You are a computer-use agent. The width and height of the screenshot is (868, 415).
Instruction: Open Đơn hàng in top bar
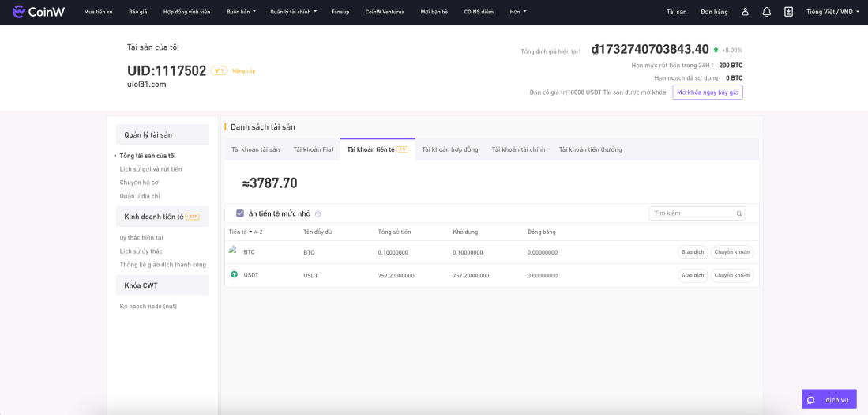(714, 12)
